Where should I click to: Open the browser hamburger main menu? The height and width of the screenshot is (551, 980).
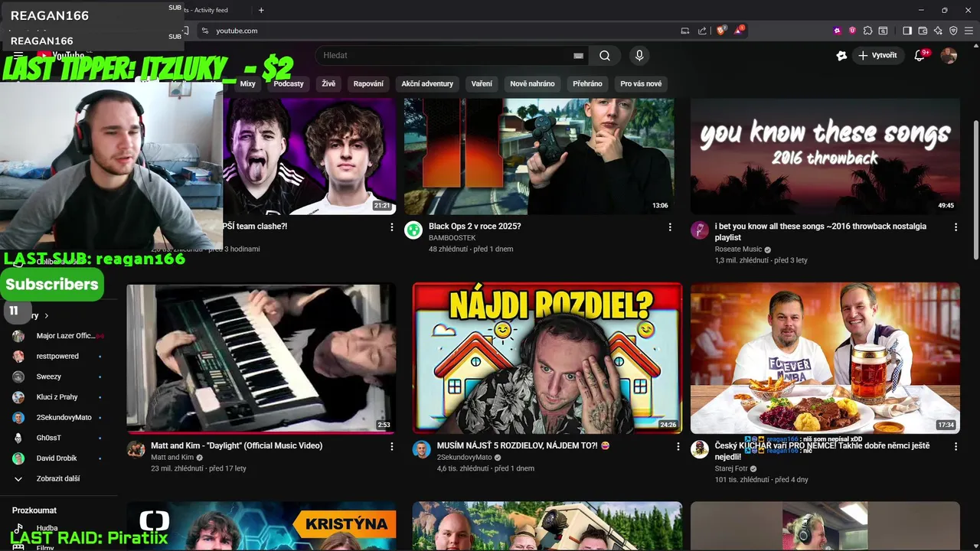(x=969, y=31)
